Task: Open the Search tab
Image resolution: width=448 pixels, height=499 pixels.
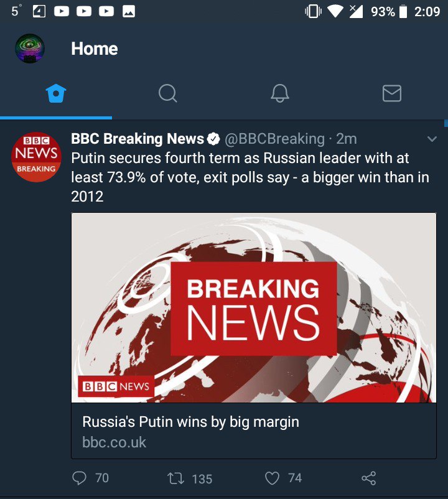Action: (x=167, y=94)
